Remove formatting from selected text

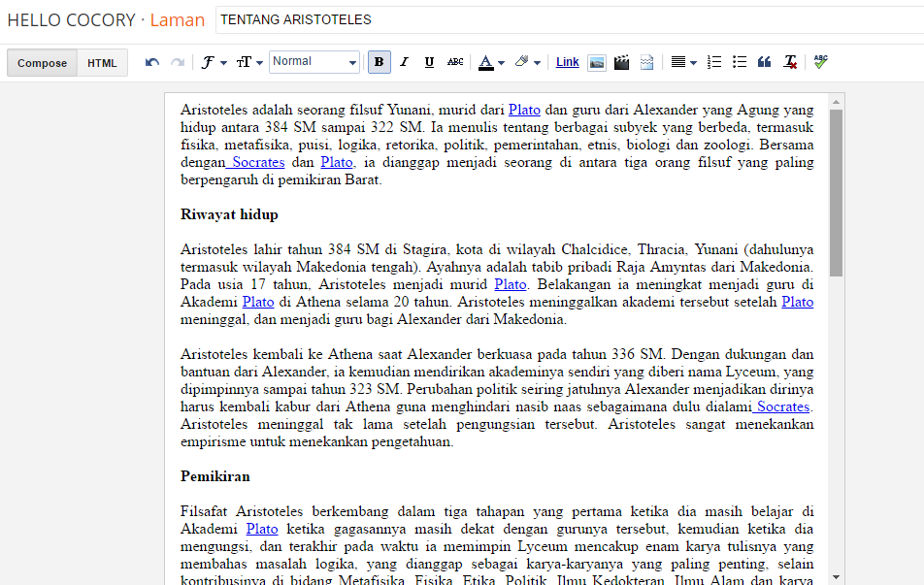click(790, 62)
